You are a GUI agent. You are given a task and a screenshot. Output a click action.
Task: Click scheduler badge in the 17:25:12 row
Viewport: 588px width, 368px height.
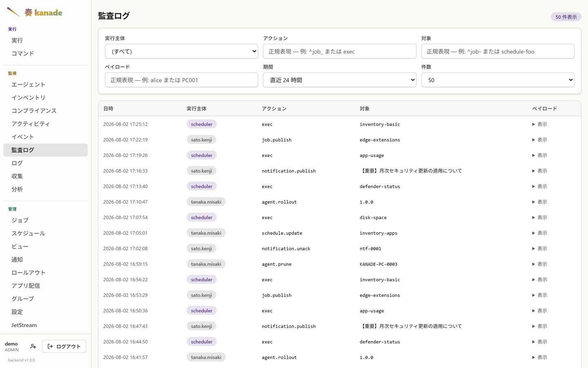[202, 124]
